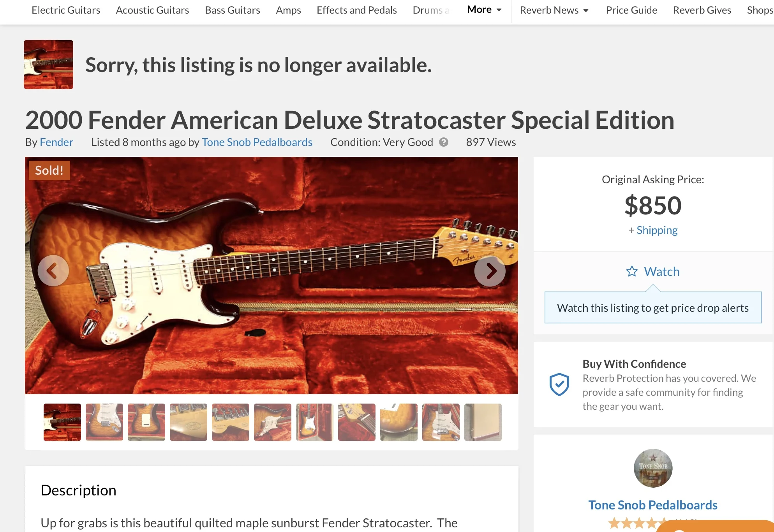Click the Tone Snob round shop avatar
Viewport: 774px width, 532px height.
pos(653,468)
